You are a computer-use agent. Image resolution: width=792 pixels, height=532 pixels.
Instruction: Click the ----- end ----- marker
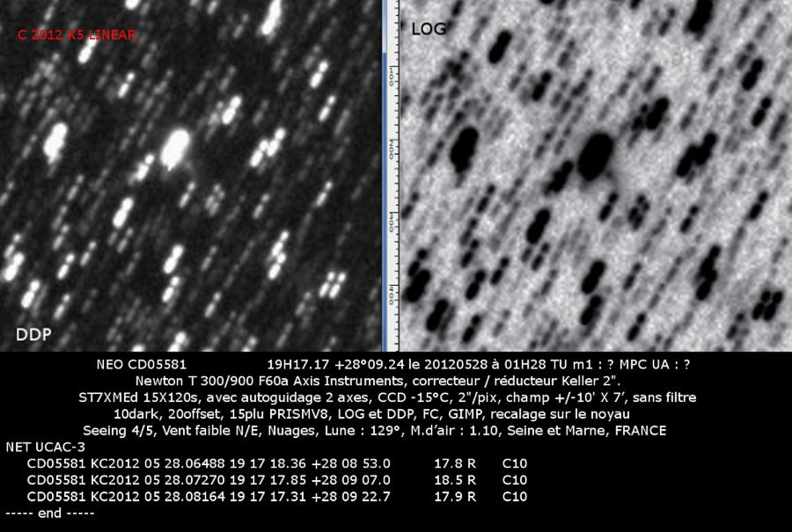pos(49,513)
